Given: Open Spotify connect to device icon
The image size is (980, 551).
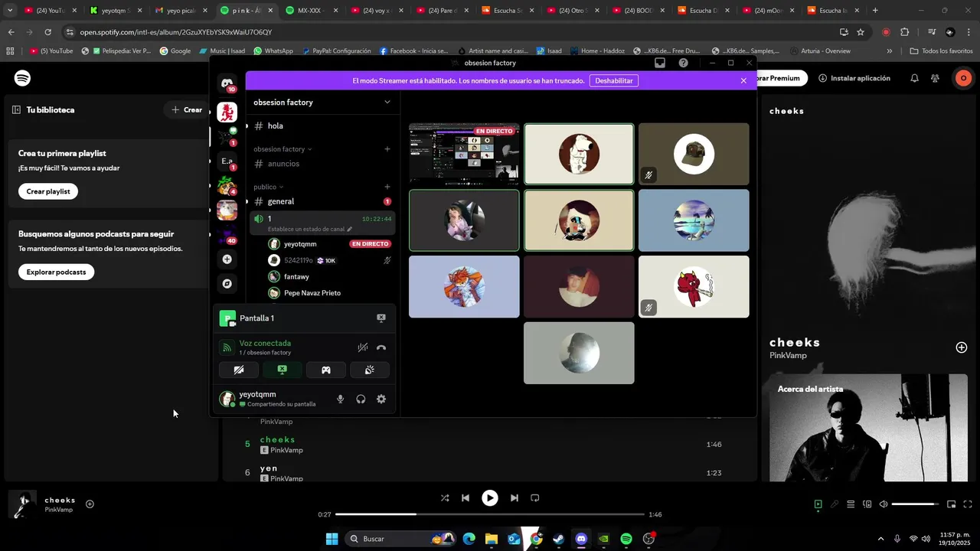Looking at the screenshot, I should [x=867, y=504].
